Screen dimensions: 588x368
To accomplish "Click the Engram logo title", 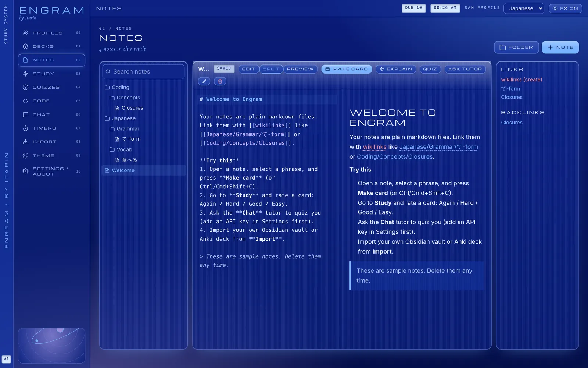I will coord(52,11).
